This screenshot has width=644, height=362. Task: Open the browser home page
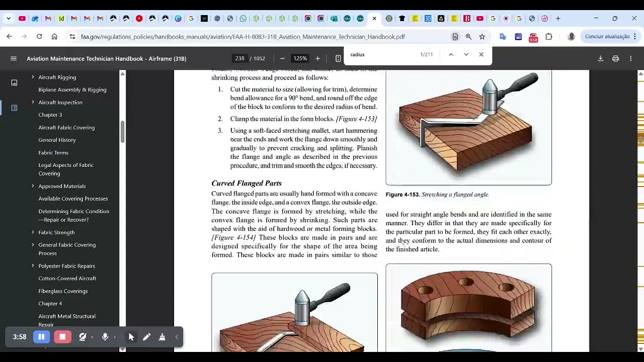pyautogui.click(x=54, y=36)
